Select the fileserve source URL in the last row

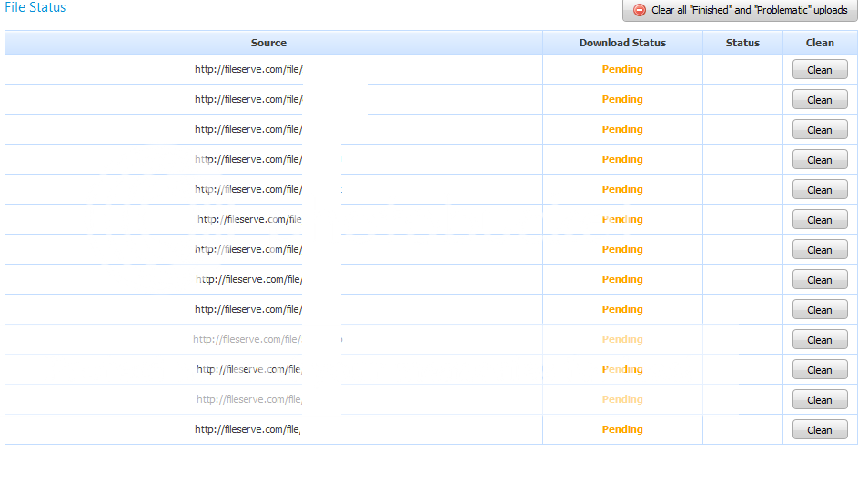[248, 429]
